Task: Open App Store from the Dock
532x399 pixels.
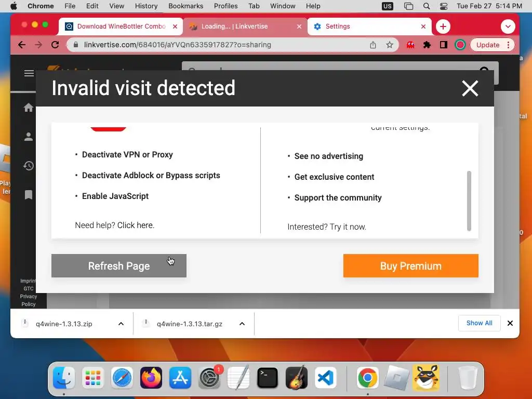Action: 180,378
